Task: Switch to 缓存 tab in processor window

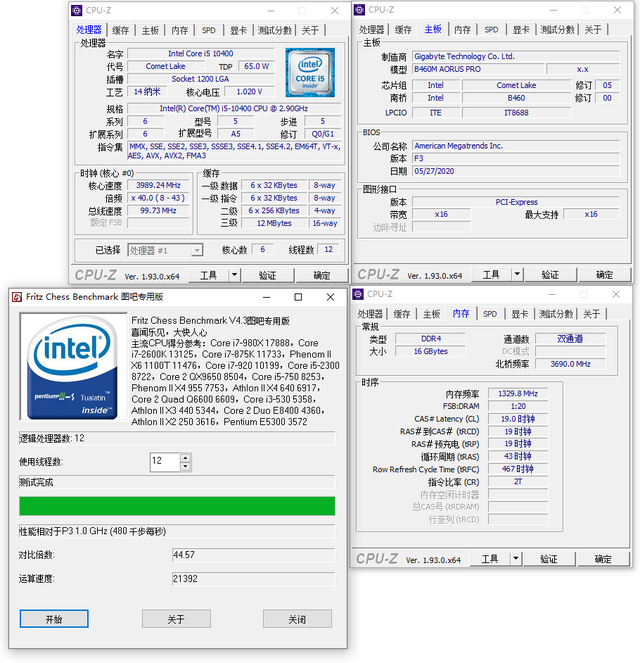Action: (x=120, y=30)
